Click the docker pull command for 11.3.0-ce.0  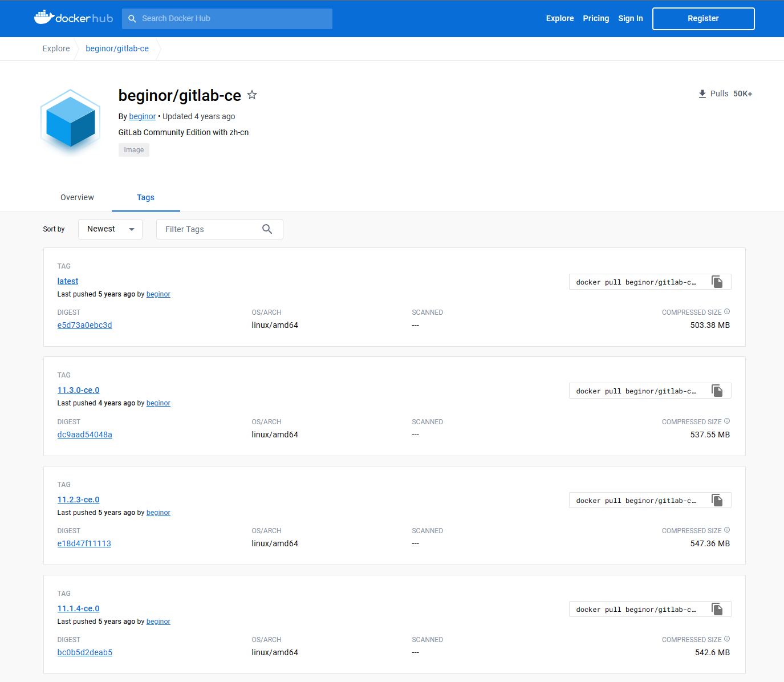coord(636,391)
